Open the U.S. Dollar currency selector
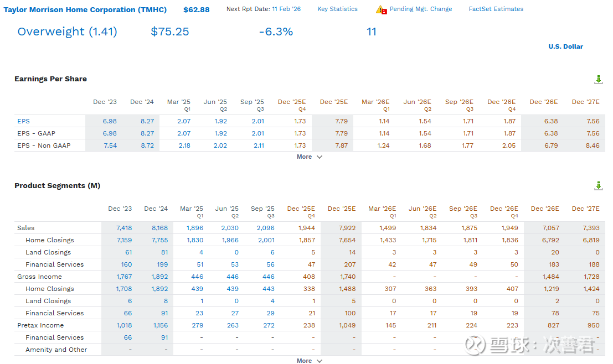The height and width of the screenshot is (364, 613). pos(565,46)
